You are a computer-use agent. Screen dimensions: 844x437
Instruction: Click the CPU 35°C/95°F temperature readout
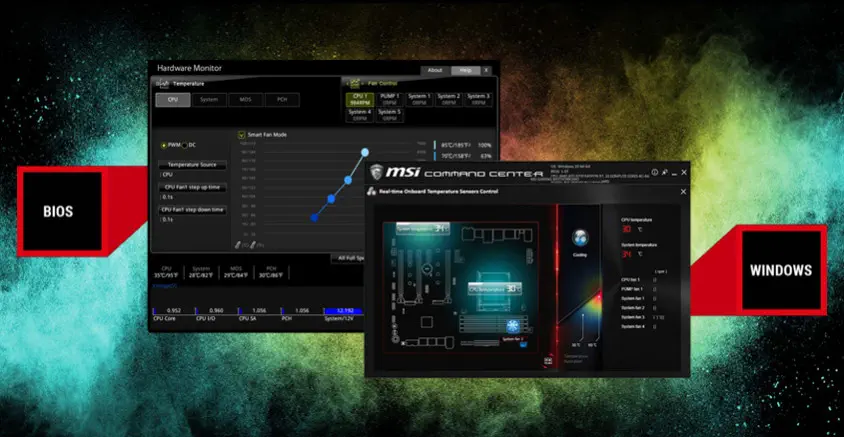pyautogui.click(x=166, y=272)
